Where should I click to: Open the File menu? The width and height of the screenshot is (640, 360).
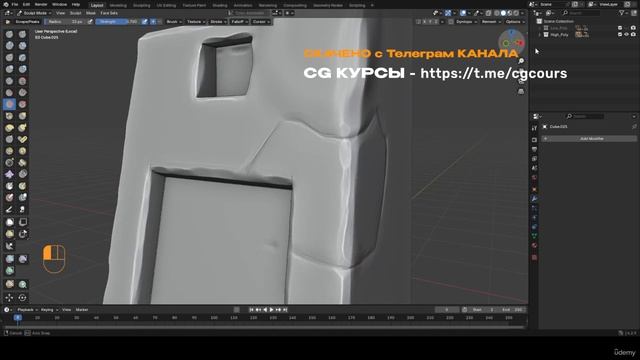coord(15,4)
